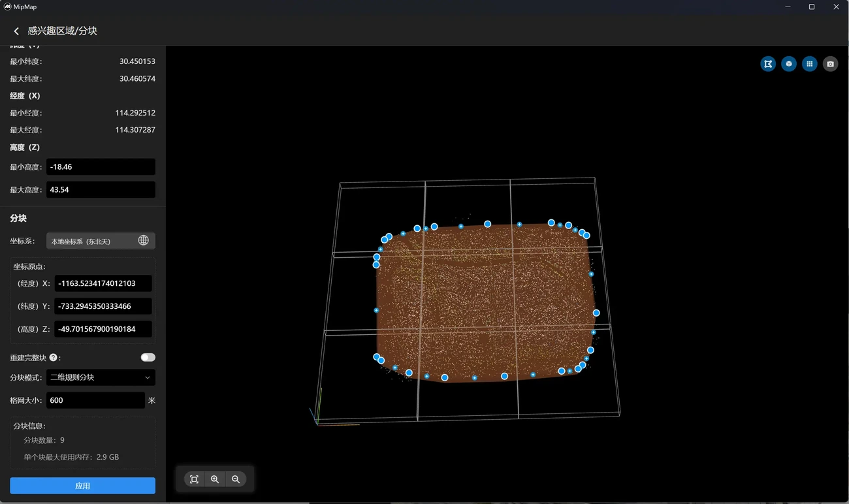Click the 最小高度 input field
This screenshot has height=504, width=849.
(101, 167)
